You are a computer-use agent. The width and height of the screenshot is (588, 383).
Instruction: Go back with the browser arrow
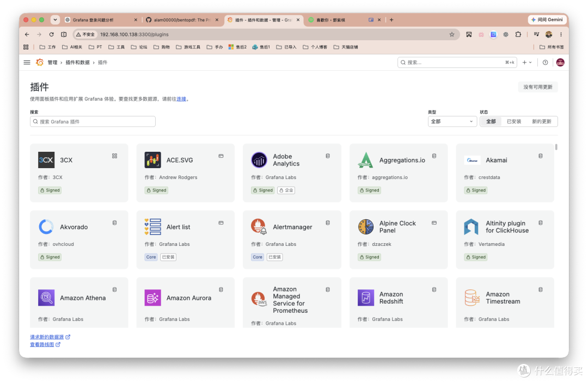(27, 34)
